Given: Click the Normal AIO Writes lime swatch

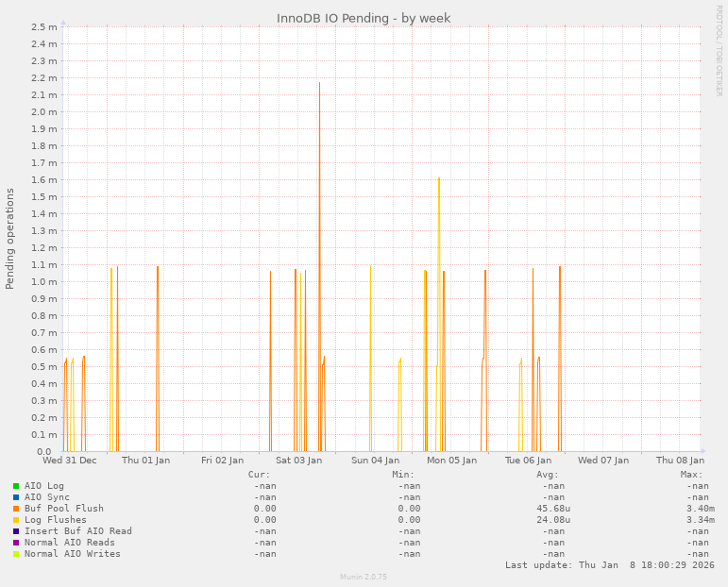Looking at the screenshot, I should (16, 554).
